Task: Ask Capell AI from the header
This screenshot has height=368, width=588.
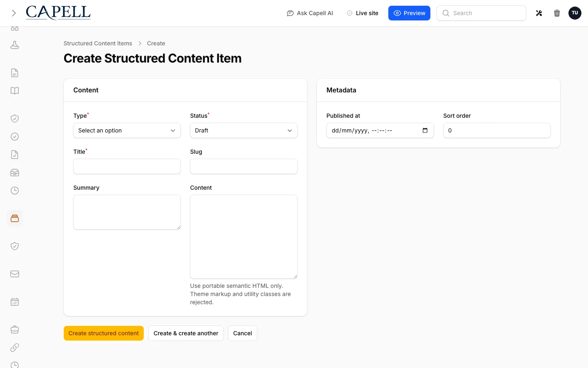Action: [310, 13]
